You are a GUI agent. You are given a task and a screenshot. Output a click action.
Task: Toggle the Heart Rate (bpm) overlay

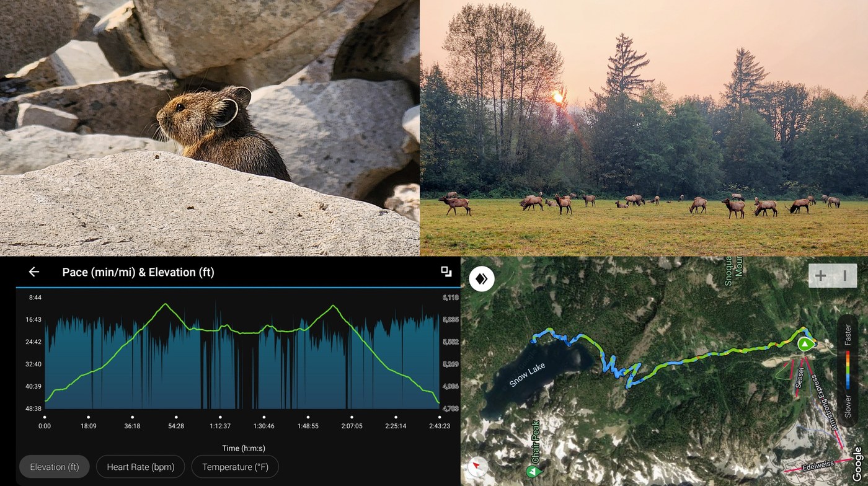pos(141,467)
